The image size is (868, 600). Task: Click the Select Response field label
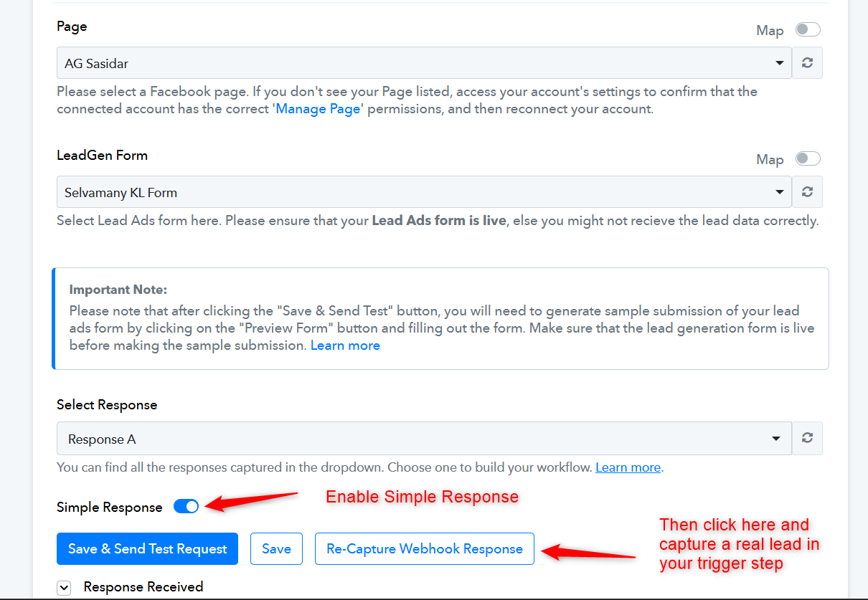point(107,404)
